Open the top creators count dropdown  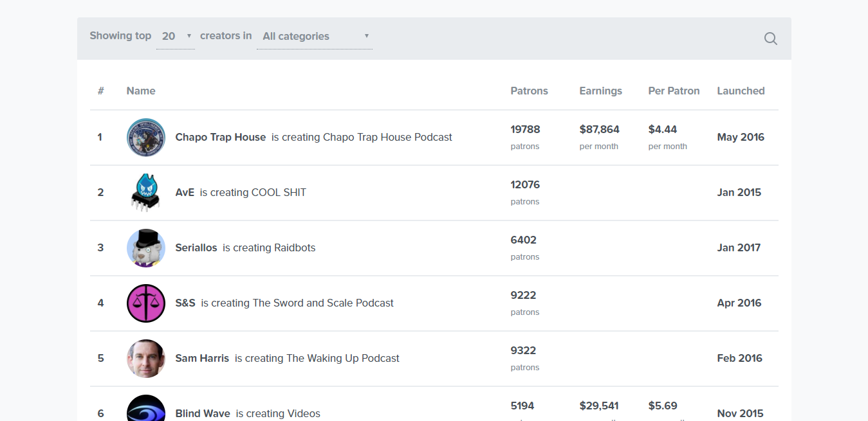[x=174, y=36]
